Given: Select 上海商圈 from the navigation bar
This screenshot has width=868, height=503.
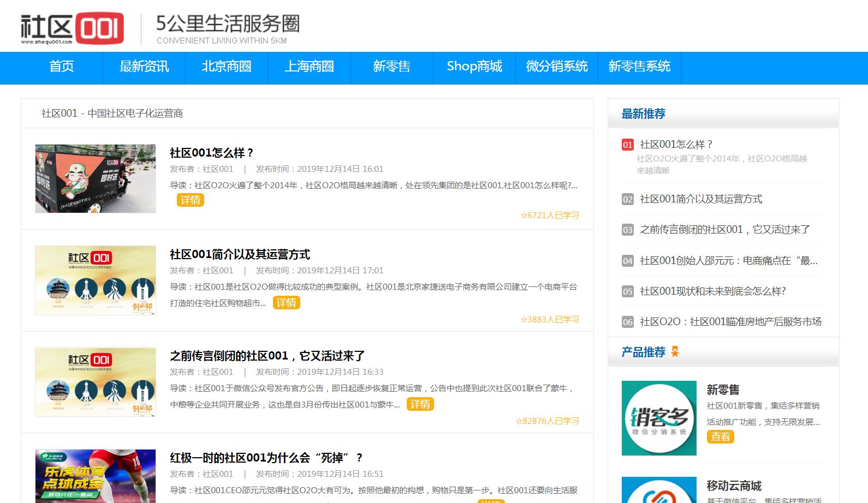Looking at the screenshot, I should pyautogui.click(x=309, y=67).
